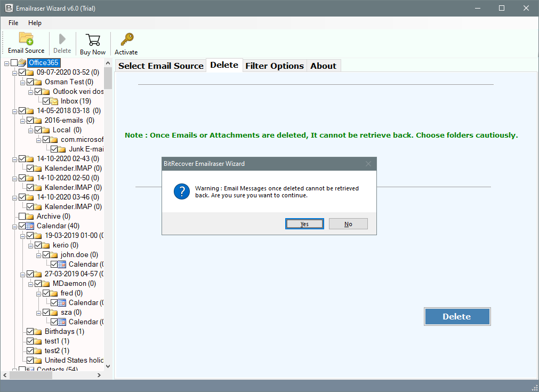
Task: Collapse the 27-03-2019 04-57 node
Action: (23, 275)
